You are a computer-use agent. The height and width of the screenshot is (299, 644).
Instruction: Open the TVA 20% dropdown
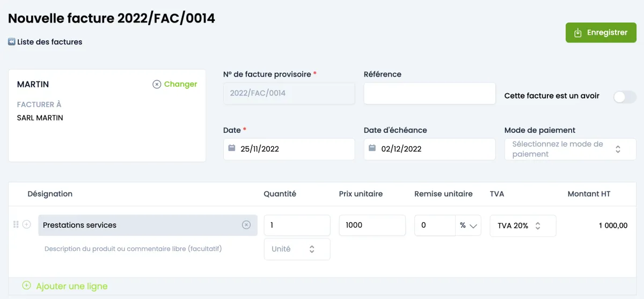click(523, 226)
